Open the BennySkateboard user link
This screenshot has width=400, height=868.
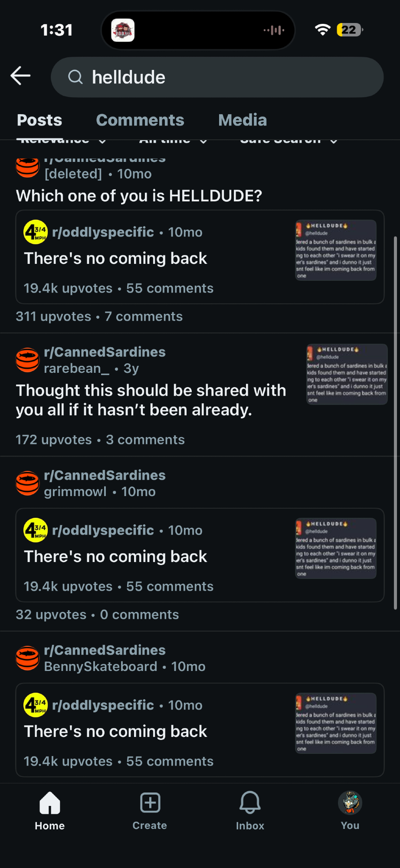(x=101, y=667)
